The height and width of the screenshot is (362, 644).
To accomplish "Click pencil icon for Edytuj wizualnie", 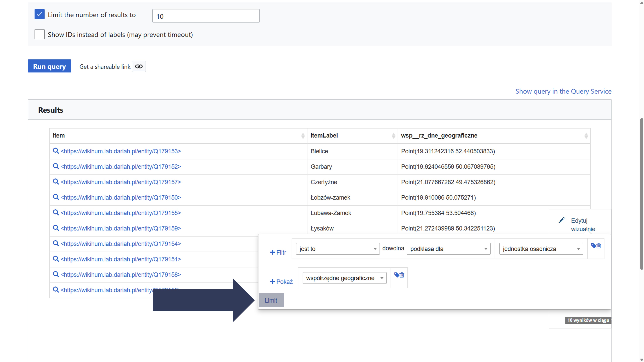I will pos(561,220).
